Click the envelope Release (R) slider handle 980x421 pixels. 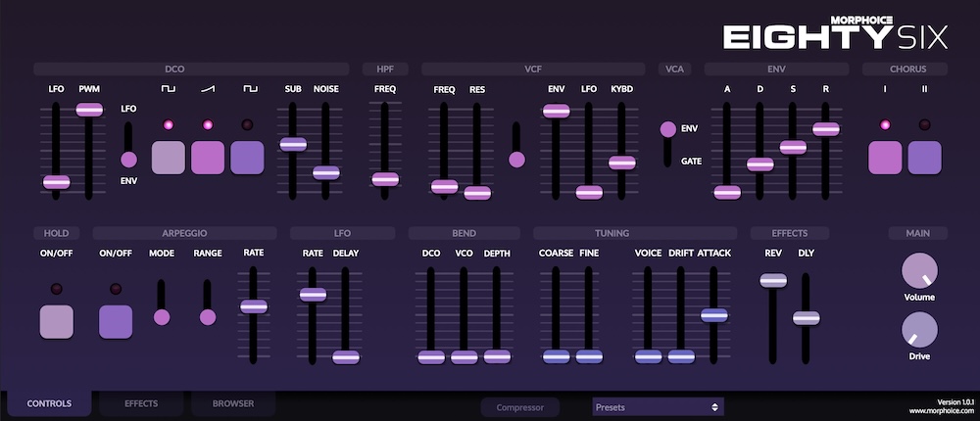pos(826,129)
